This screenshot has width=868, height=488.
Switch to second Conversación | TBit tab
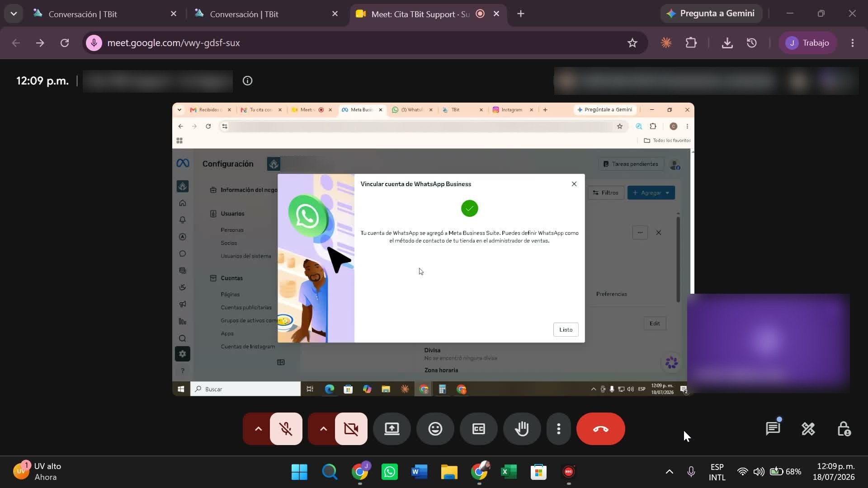pyautogui.click(x=267, y=14)
